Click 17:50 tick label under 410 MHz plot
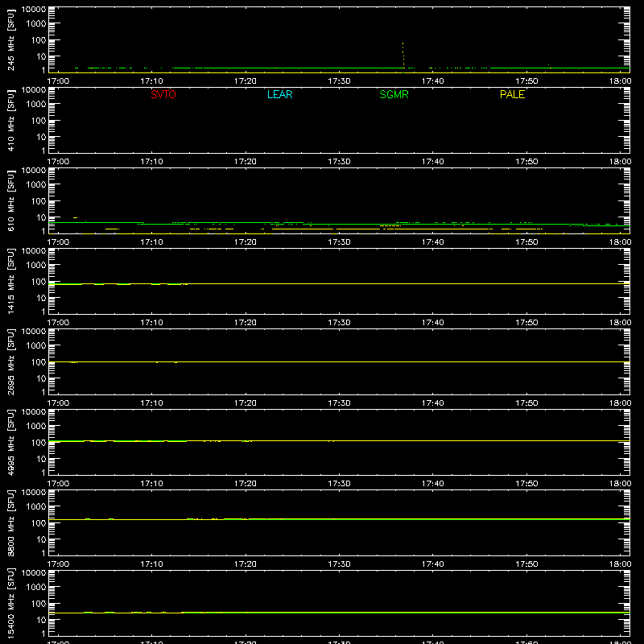 coord(526,162)
